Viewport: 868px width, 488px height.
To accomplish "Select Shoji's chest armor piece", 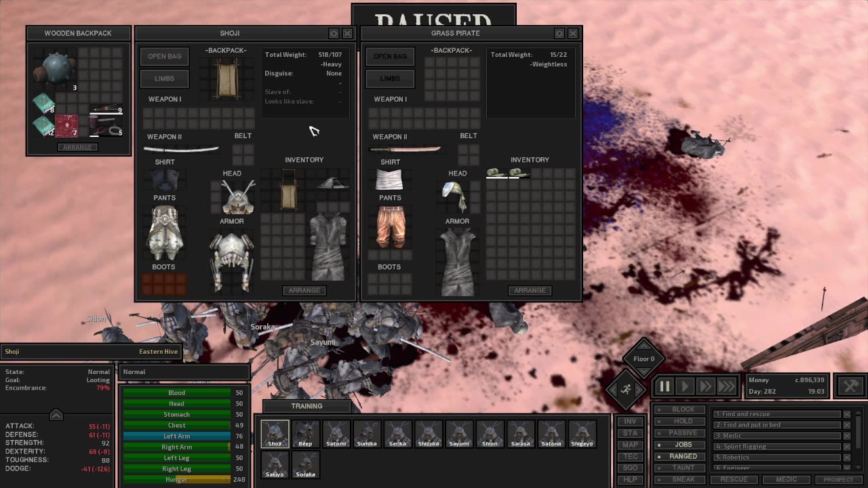I will 233,261.
